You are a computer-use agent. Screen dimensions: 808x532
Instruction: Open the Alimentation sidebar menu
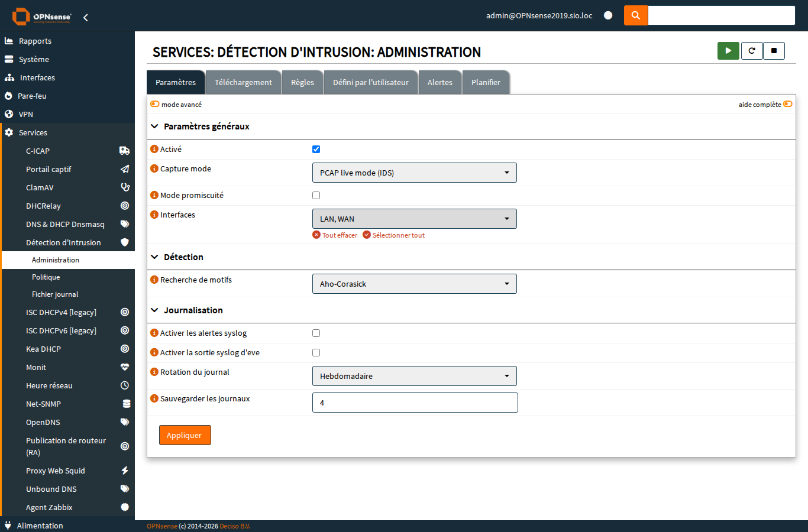pos(67,525)
